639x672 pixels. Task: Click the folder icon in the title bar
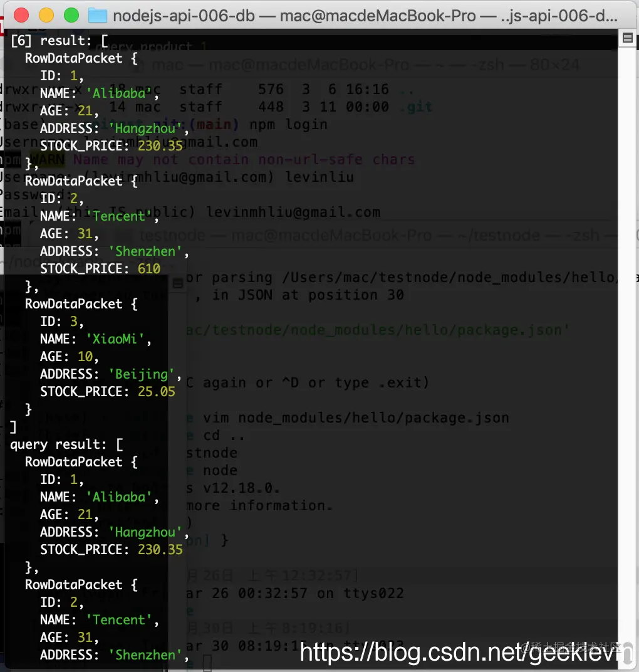point(98,16)
